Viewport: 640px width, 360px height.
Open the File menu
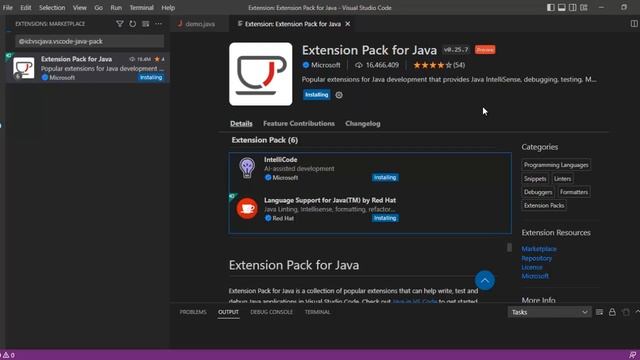click(x=8, y=8)
